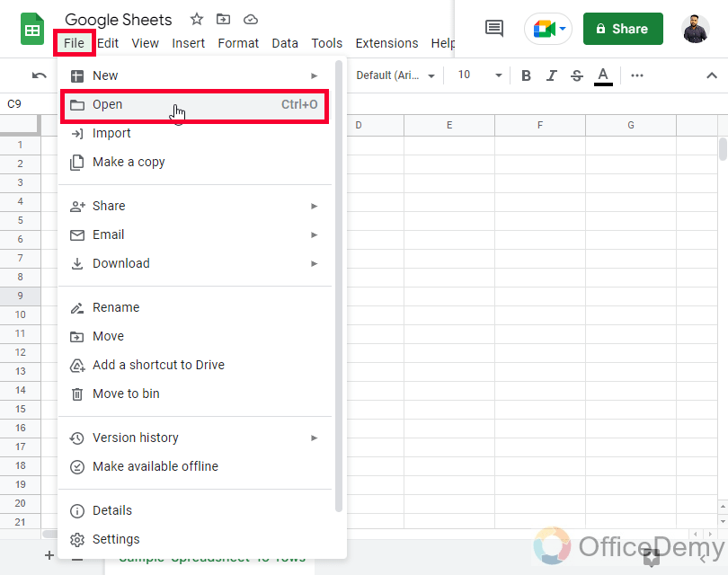This screenshot has height=575, width=728.
Task: Click the Share button
Action: (623, 28)
